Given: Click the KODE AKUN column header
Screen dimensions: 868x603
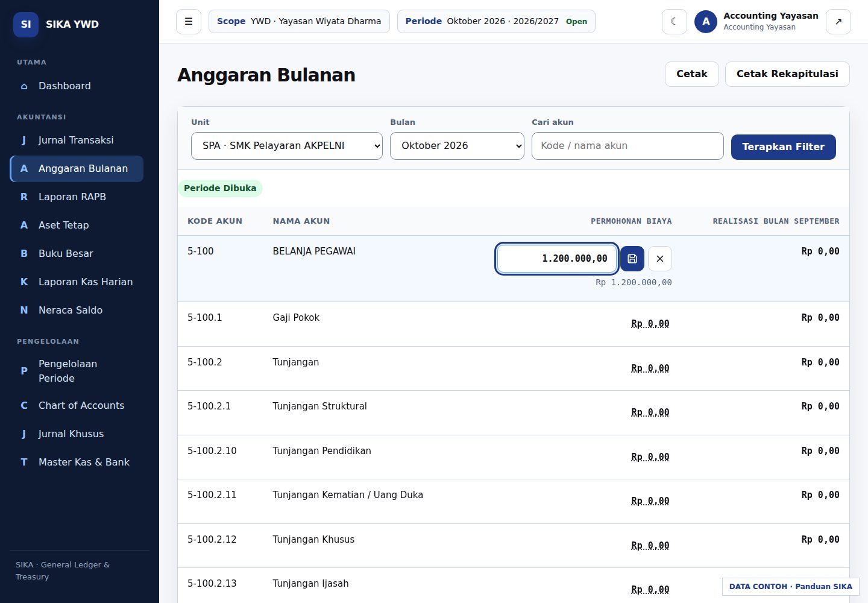Looking at the screenshot, I should [215, 221].
